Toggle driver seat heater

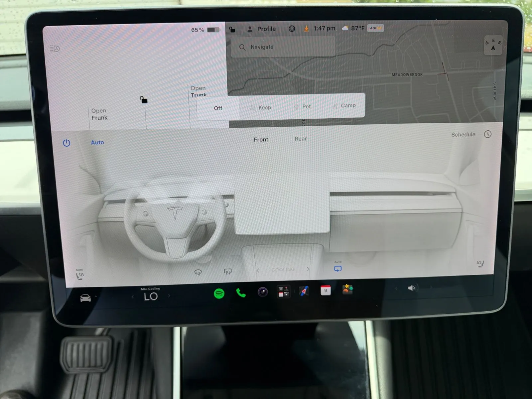[x=79, y=274]
